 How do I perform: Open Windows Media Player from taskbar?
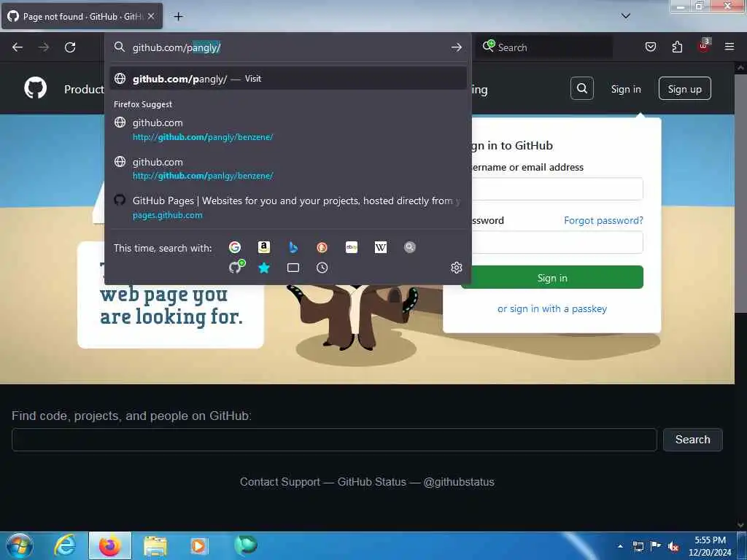click(199, 545)
